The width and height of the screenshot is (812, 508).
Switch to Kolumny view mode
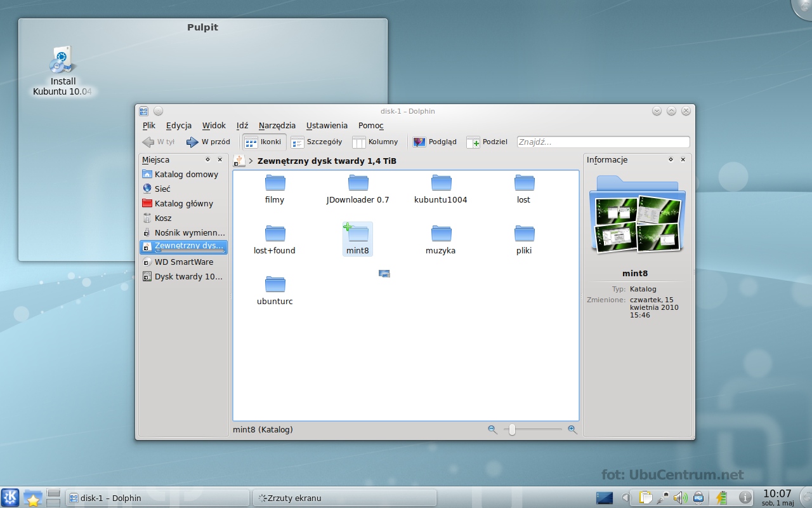click(x=376, y=142)
